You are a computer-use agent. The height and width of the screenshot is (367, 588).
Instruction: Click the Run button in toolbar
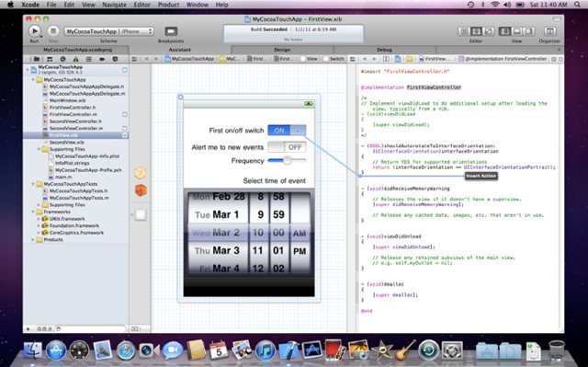tap(34, 31)
